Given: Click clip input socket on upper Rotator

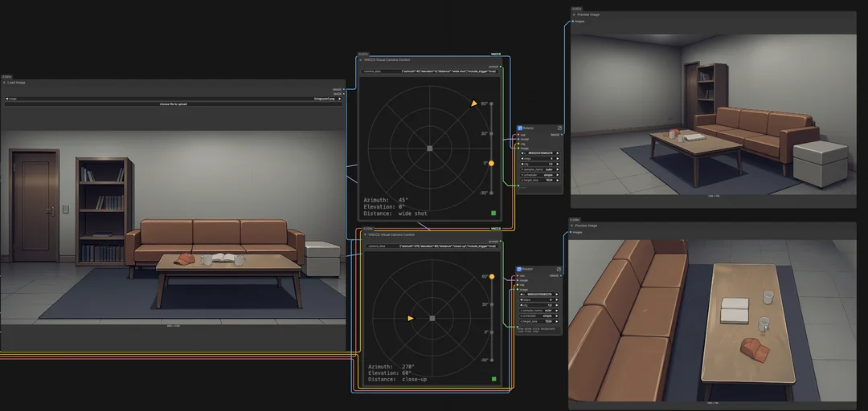Looking at the screenshot, I should click(x=518, y=144).
